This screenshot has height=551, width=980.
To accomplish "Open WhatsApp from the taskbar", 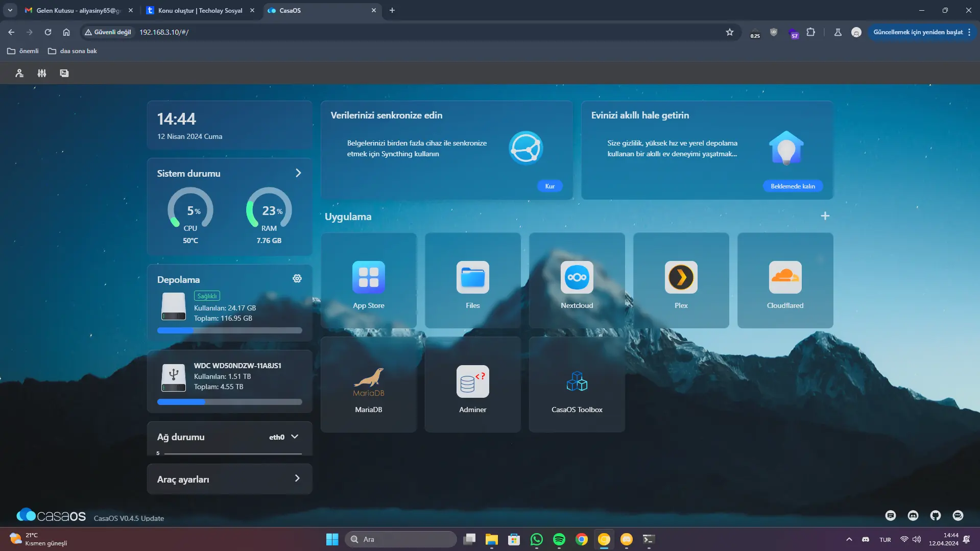I will click(x=537, y=539).
